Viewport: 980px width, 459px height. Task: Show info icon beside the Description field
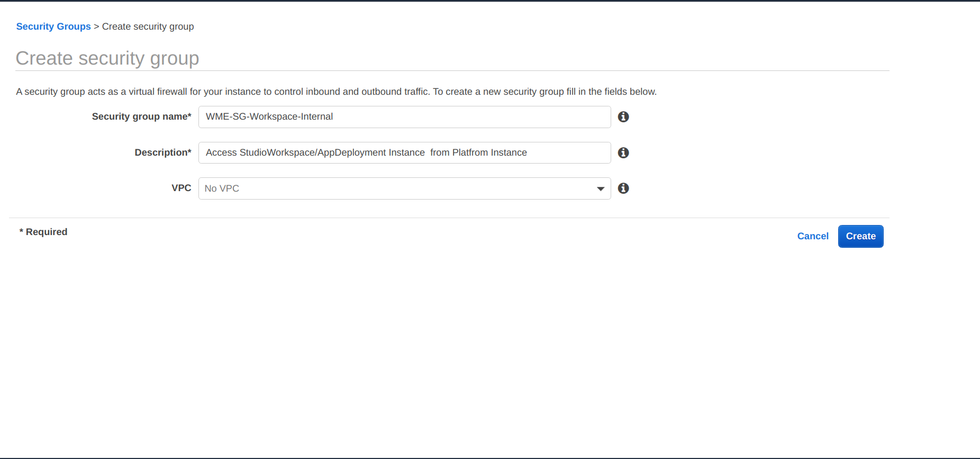[x=623, y=153]
